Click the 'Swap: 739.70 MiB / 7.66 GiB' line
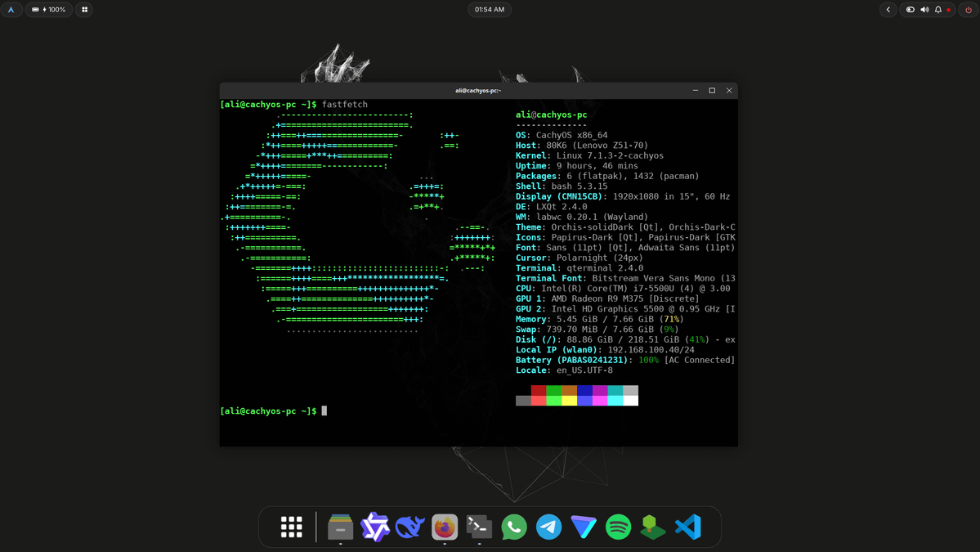The image size is (980, 552). (x=597, y=330)
